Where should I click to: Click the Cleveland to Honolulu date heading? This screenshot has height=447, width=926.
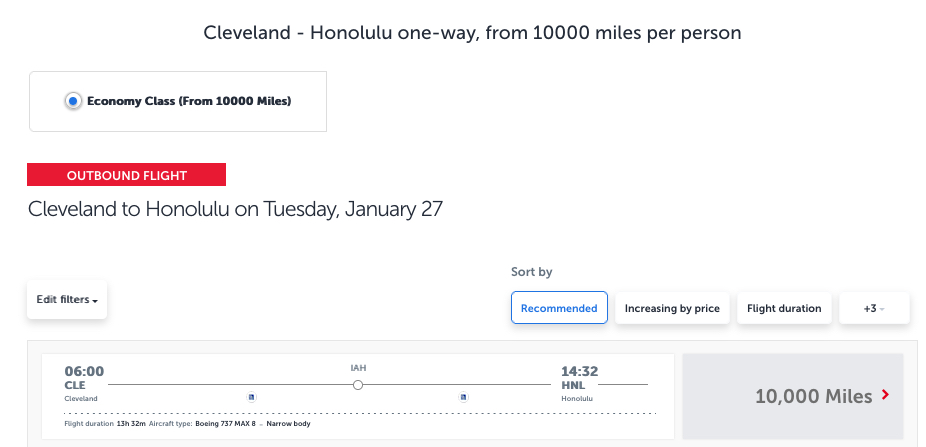tap(235, 210)
